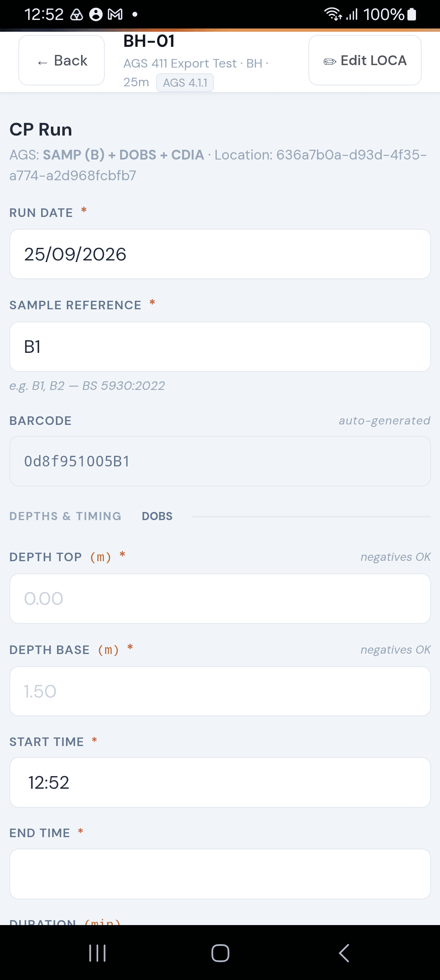This screenshot has width=440, height=980.
Task: Tap the AGS 4.1.1 version badge
Action: click(185, 83)
